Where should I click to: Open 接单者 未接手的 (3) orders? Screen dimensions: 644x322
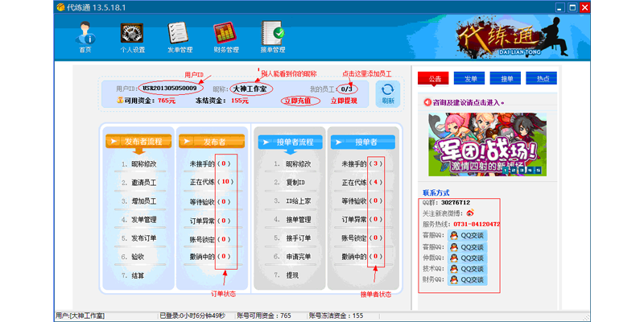(x=363, y=164)
